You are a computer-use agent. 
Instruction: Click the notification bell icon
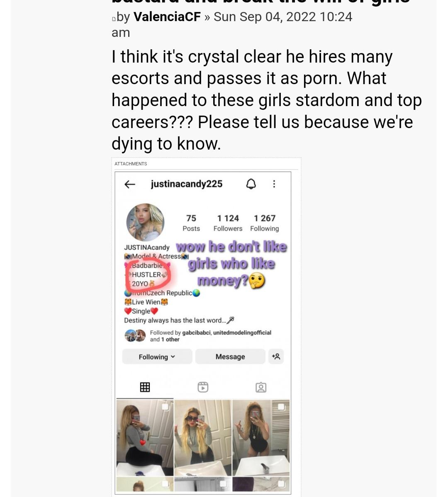[x=251, y=184]
